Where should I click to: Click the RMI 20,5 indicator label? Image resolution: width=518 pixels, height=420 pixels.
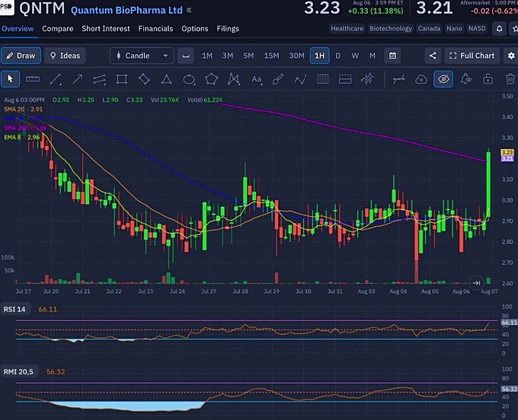point(18,372)
